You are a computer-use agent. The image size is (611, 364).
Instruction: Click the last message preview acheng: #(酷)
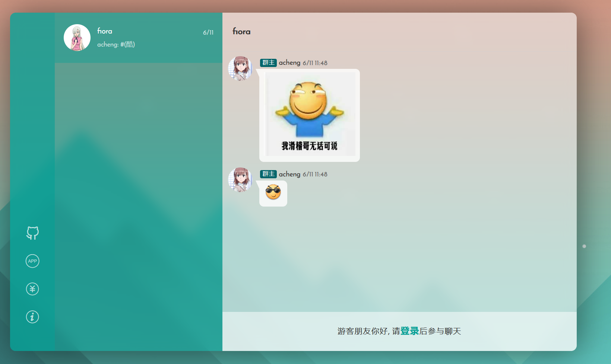116,44
